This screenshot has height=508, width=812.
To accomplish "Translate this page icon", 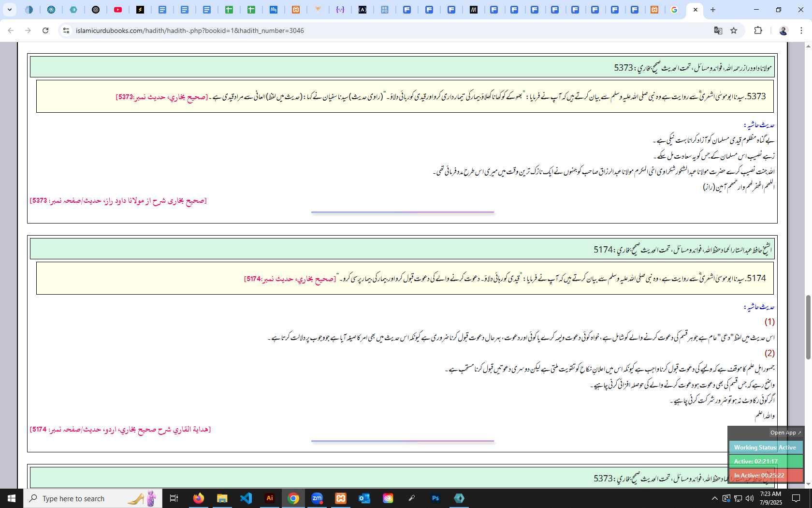I will tap(718, 30).
